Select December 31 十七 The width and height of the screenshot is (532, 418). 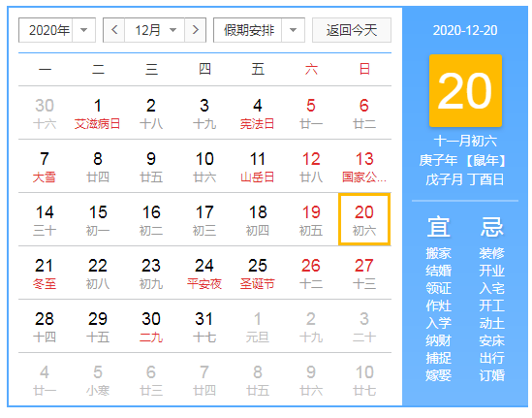pos(204,327)
